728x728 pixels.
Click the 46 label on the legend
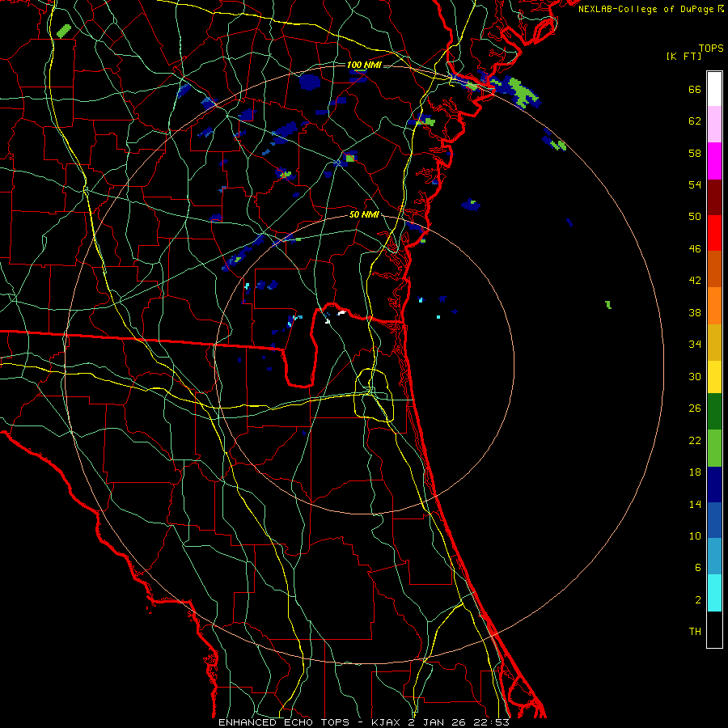point(695,248)
